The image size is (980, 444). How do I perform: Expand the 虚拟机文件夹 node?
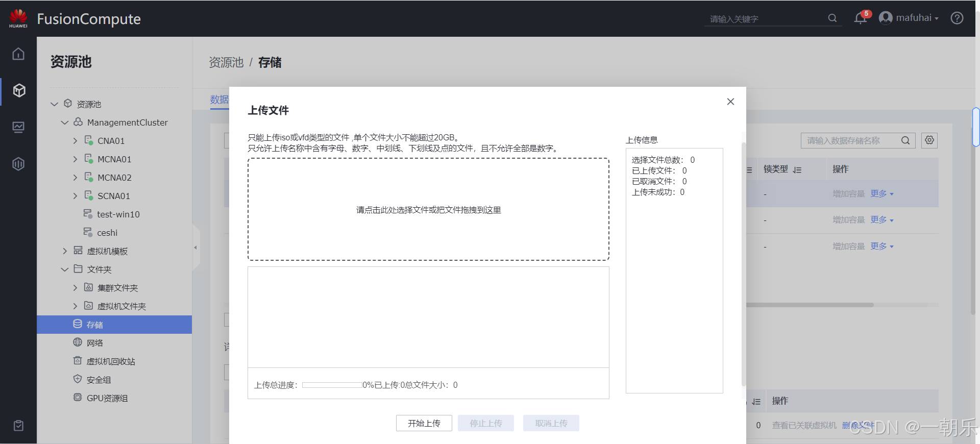[75, 306]
